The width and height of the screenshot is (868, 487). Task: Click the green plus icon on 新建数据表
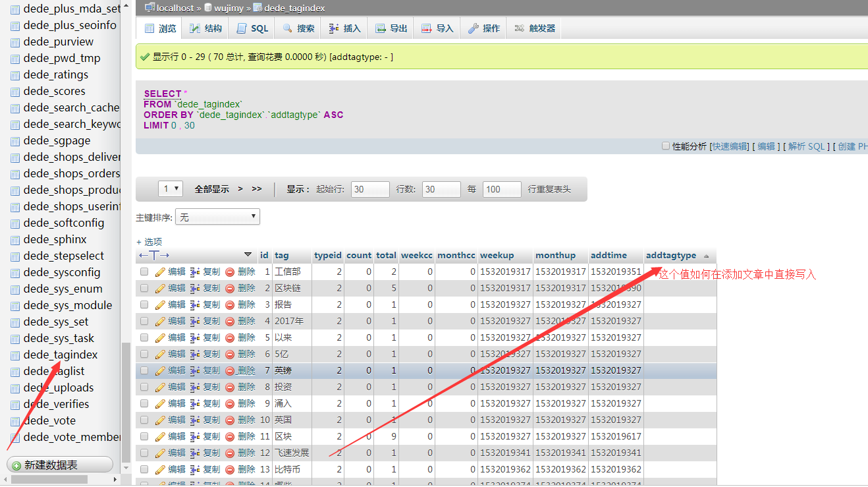click(16, 465)
